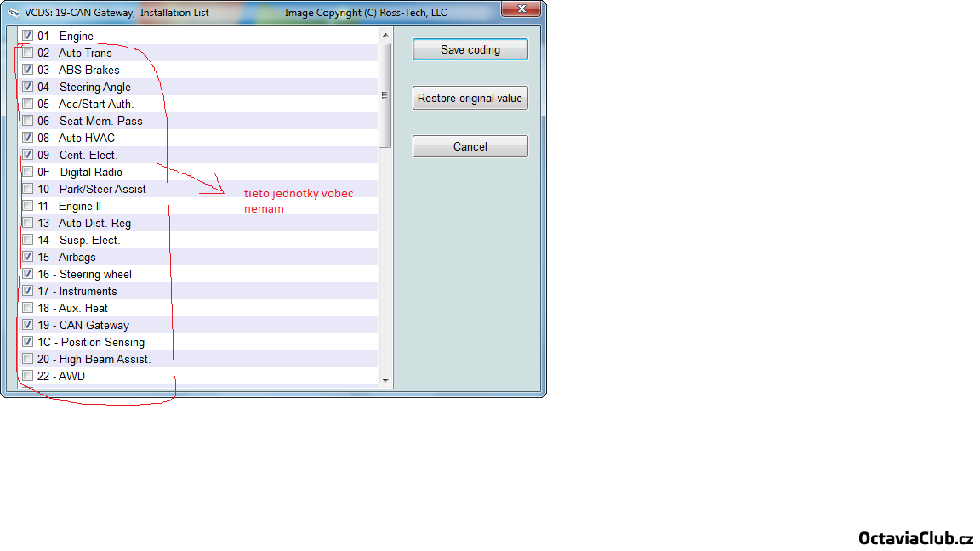Uncheck the 01 - Engine checkbox
Image resolution: width=980 pixels, height=551 pixels.
[x=28, y=36]
